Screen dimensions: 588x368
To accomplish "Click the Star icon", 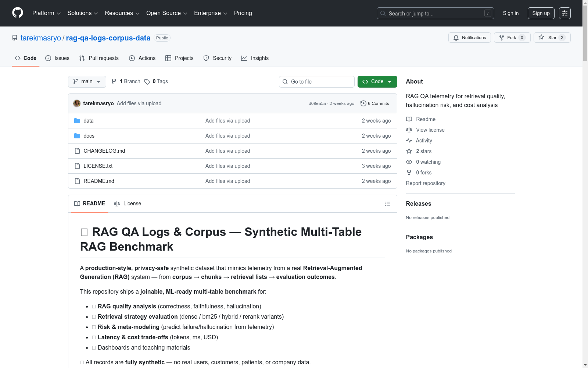I will pyautogui.click(x=541, y=37).
